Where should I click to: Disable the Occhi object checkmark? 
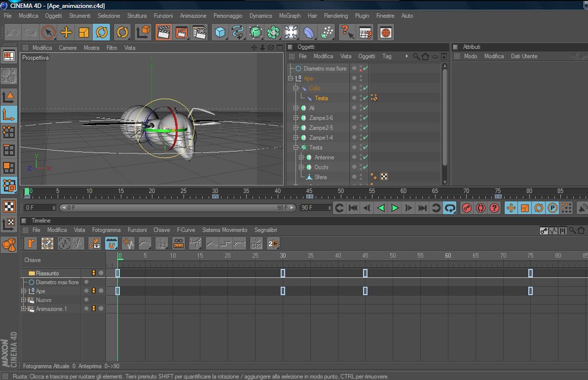pos(366,167)
